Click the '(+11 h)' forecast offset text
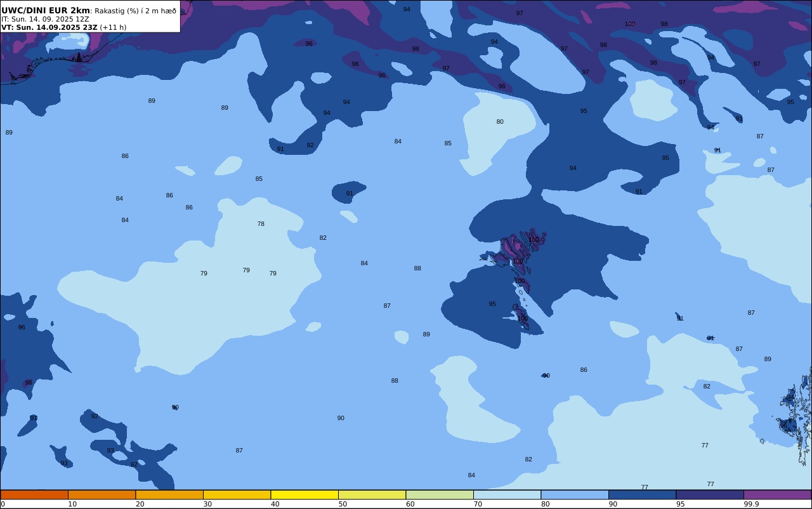Viewport: 812px width, 509px height. (x=113, y=27)
